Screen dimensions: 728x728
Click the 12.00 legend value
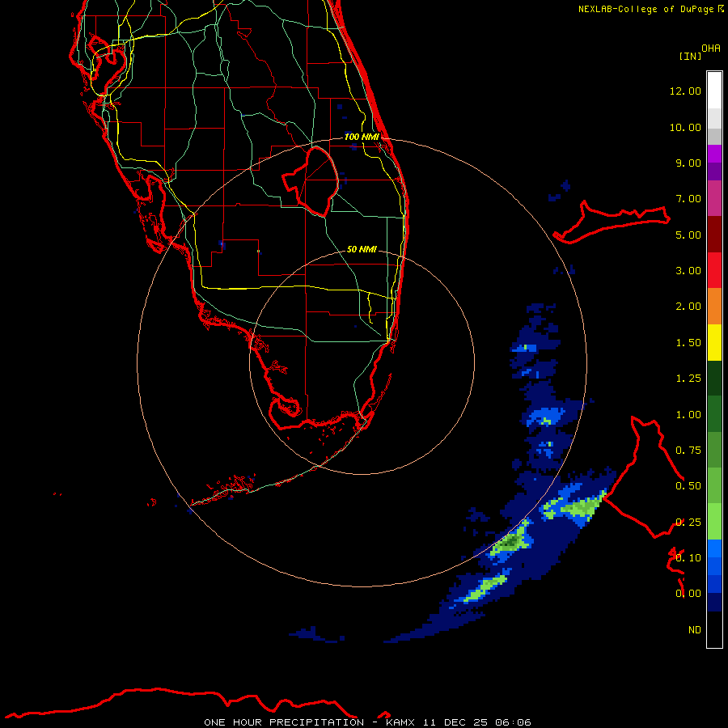tap(685, 91)
